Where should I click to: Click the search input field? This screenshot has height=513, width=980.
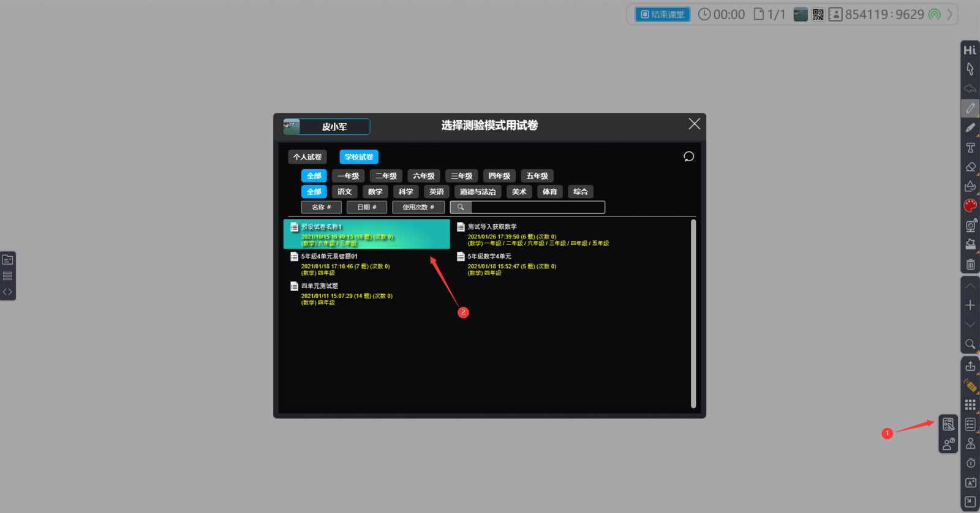pos(538,207)
